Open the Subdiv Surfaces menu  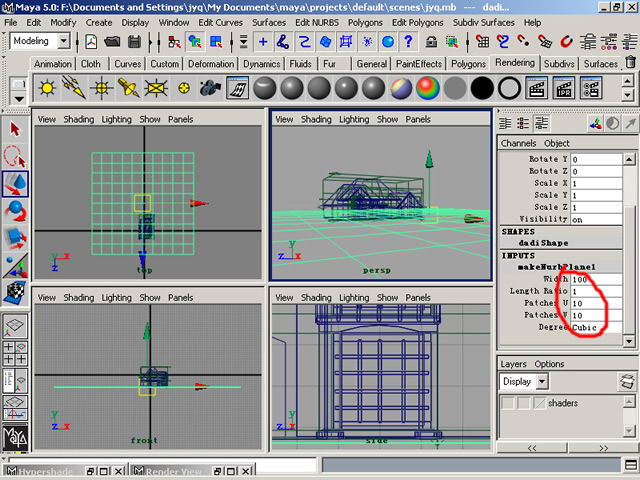(483, 22)
